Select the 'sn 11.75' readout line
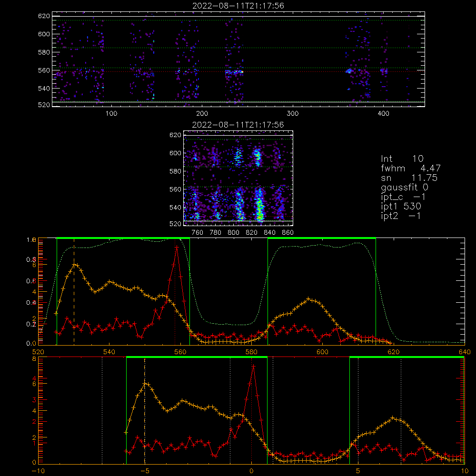The image size is (476, 476). (409, 178)
